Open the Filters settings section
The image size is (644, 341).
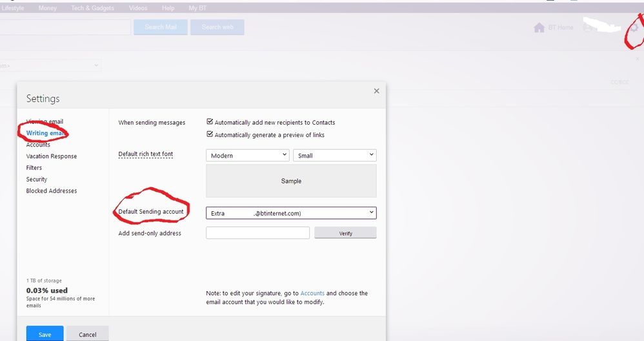(34, 168)
